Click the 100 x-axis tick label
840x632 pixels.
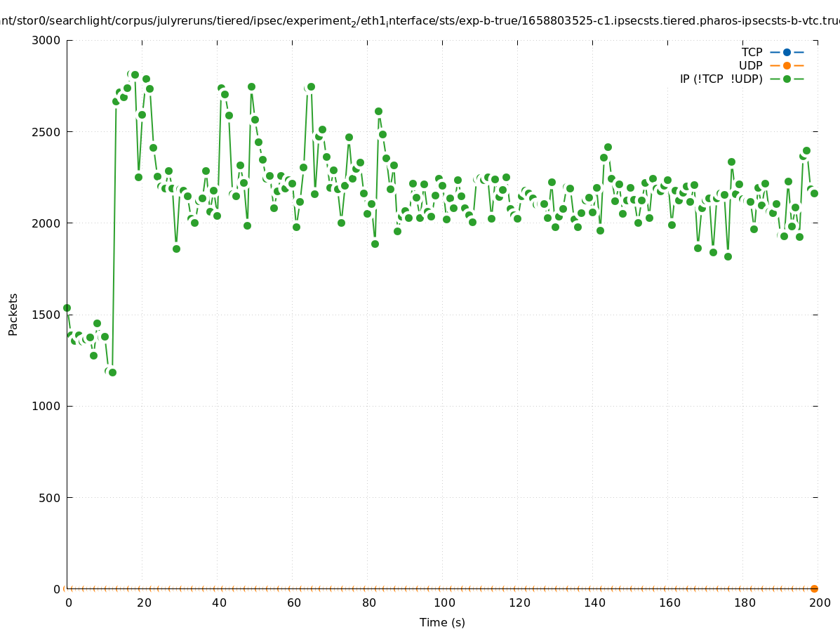(444, 603)
